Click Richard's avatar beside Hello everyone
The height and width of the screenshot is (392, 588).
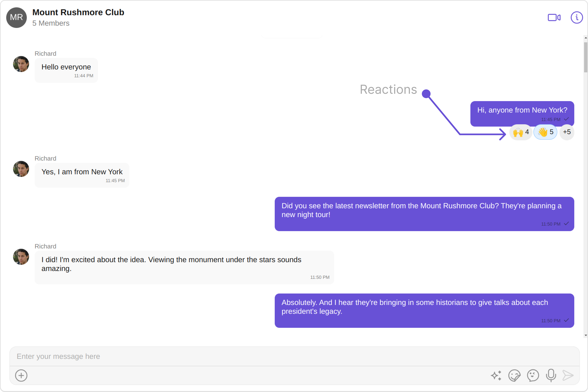[21, 64]
